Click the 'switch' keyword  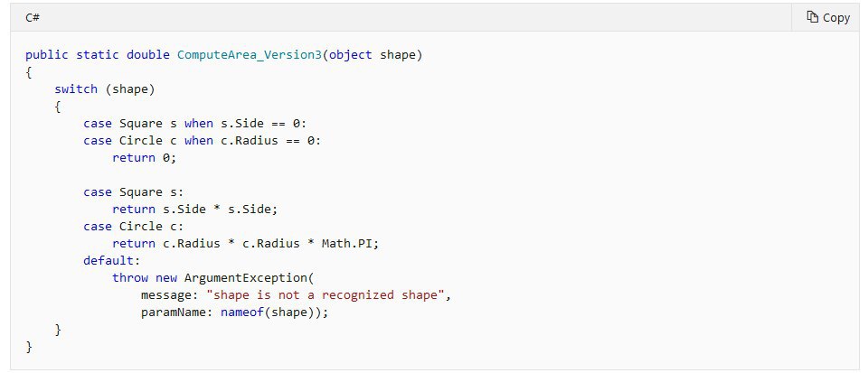coord(76,89)
